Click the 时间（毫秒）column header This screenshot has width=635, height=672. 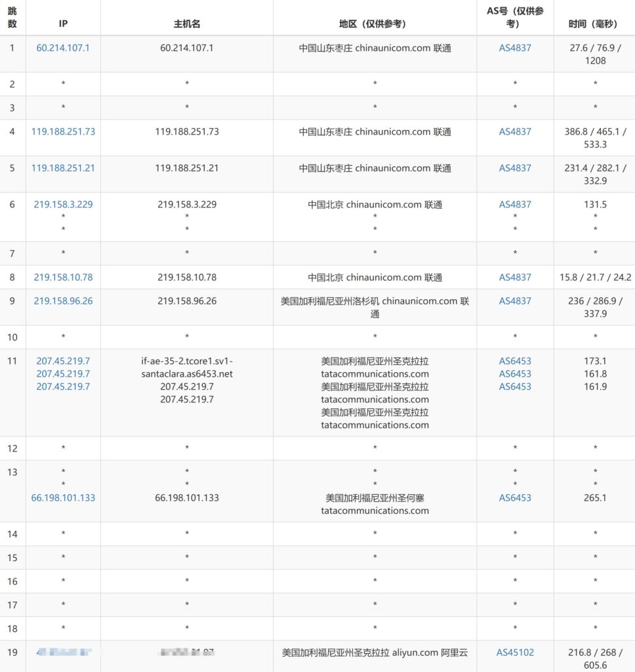594,24
